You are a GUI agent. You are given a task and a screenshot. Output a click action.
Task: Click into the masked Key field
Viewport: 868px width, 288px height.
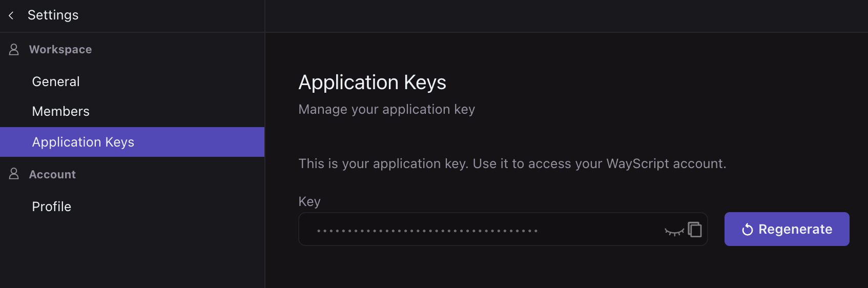pyautogui.click(x=503, y=229)
